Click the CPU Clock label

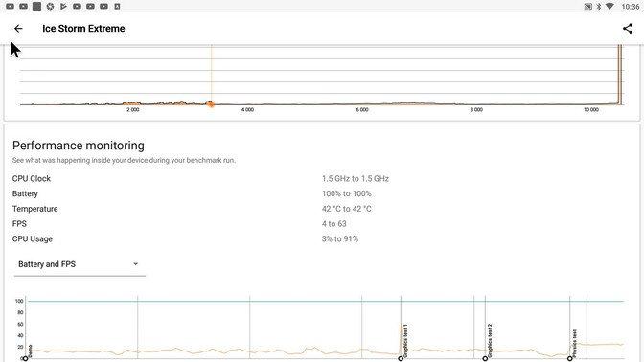pyautogui.click(x=32, y=178)
